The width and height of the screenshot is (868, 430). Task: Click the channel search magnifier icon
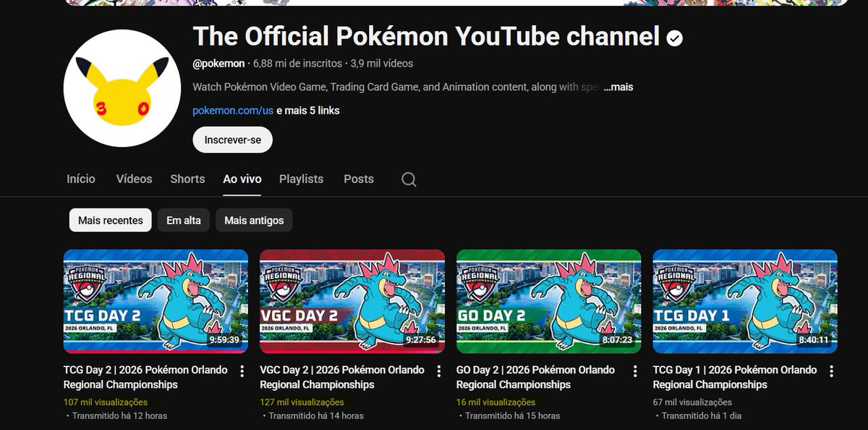tap(409, 179)
